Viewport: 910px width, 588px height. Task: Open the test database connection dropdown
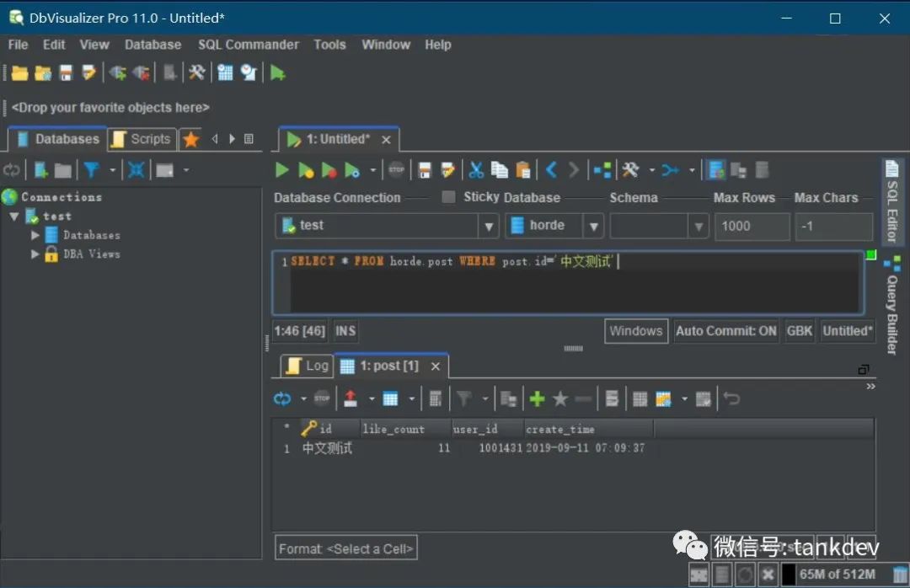coord(489,226)
